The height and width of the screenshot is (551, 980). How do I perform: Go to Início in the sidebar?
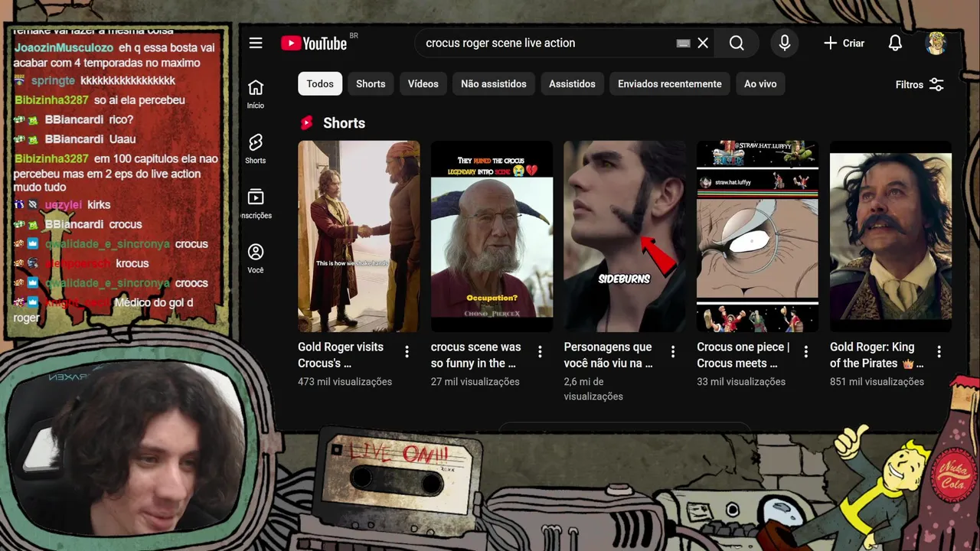point(256,94)
